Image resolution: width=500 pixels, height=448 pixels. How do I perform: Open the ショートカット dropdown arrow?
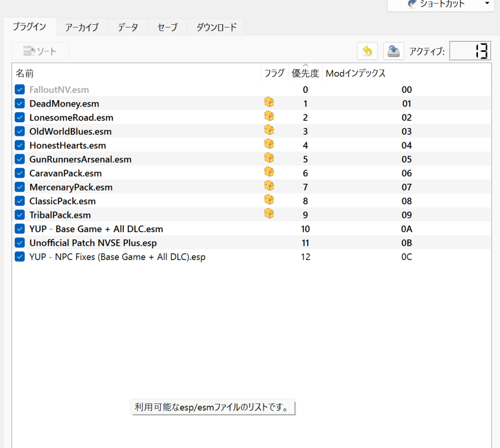pyautogui.click(x=486, y=4)
